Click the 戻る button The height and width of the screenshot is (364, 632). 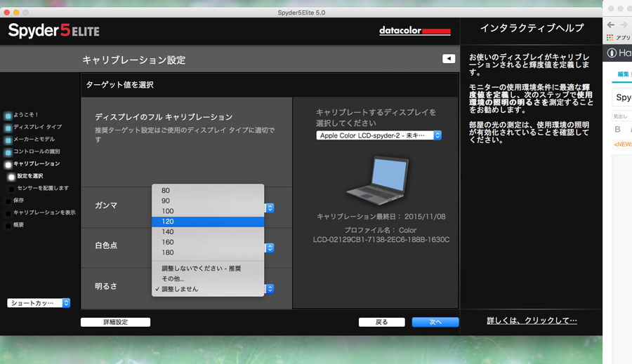(x=382, y=322)
